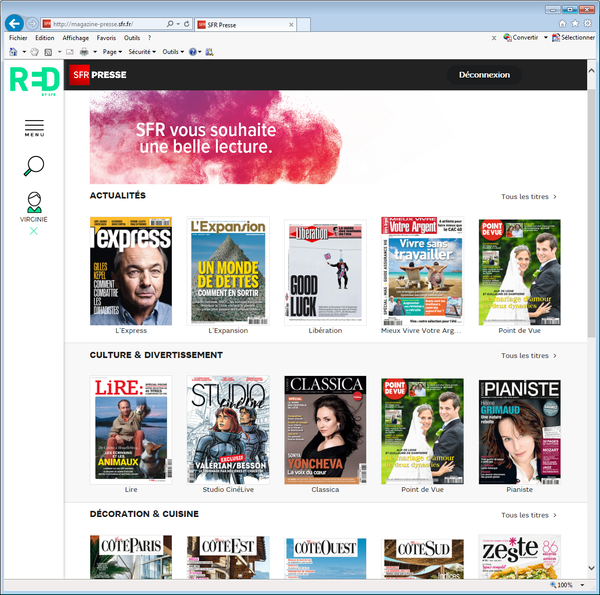Click in the URL address field

coord(107,24)
